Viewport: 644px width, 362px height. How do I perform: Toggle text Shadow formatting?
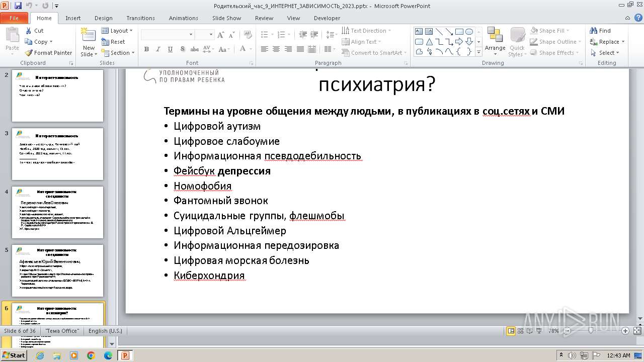point(182,49)
